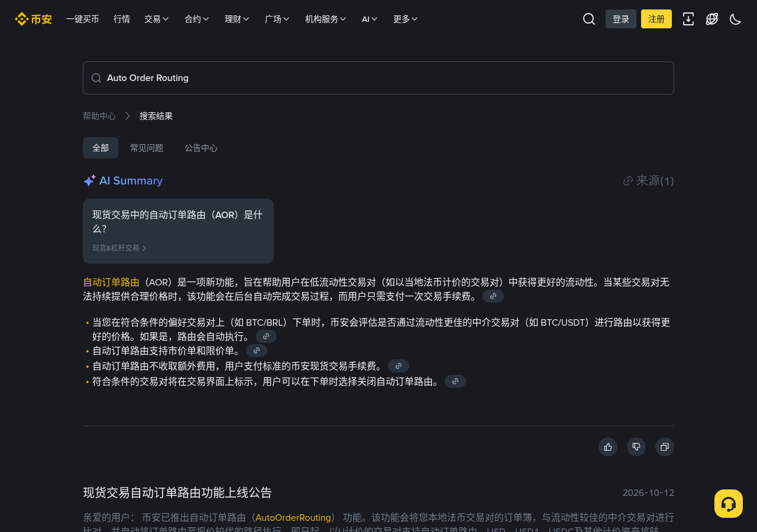Copy the AI summary with copy icon
Viewport: 757px width, 532px height.
pos(665,447)
